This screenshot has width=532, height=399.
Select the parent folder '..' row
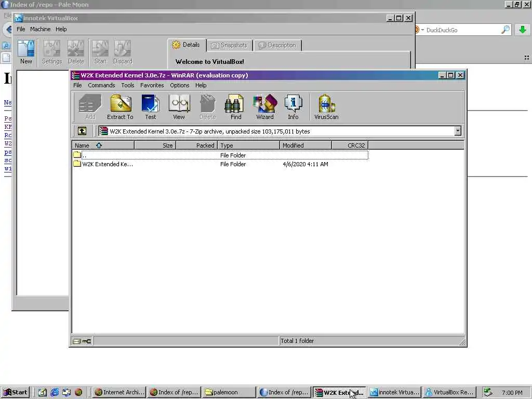click(220, 155)
